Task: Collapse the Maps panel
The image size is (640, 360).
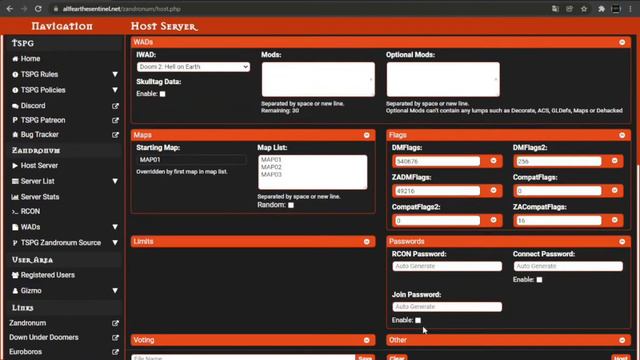Action: coord(367,135)
